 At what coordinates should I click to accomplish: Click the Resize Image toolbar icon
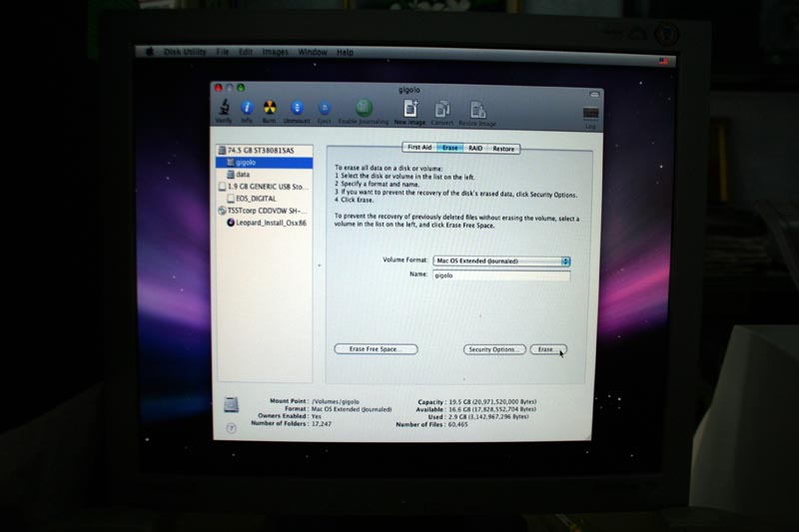tap(477, 110)
